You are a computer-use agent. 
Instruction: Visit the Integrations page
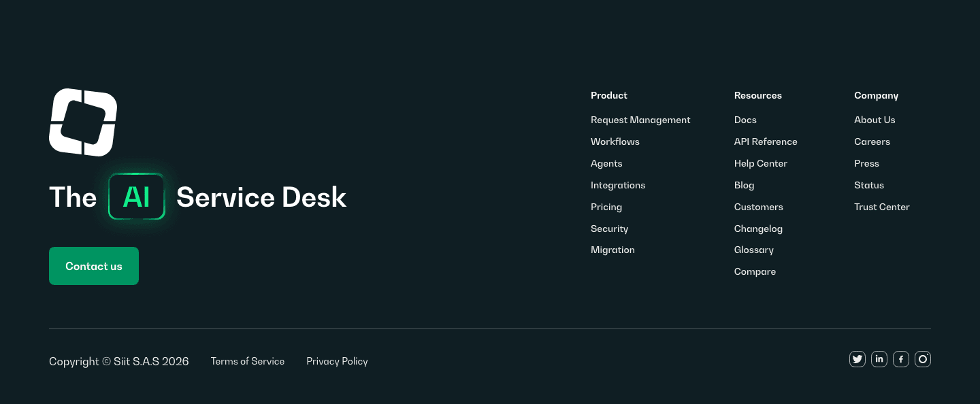click(618, 185)
